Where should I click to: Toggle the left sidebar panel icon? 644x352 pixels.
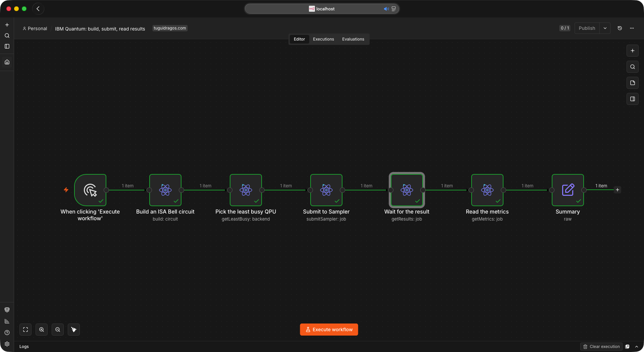pyautogui.click(x=7, y=46)
